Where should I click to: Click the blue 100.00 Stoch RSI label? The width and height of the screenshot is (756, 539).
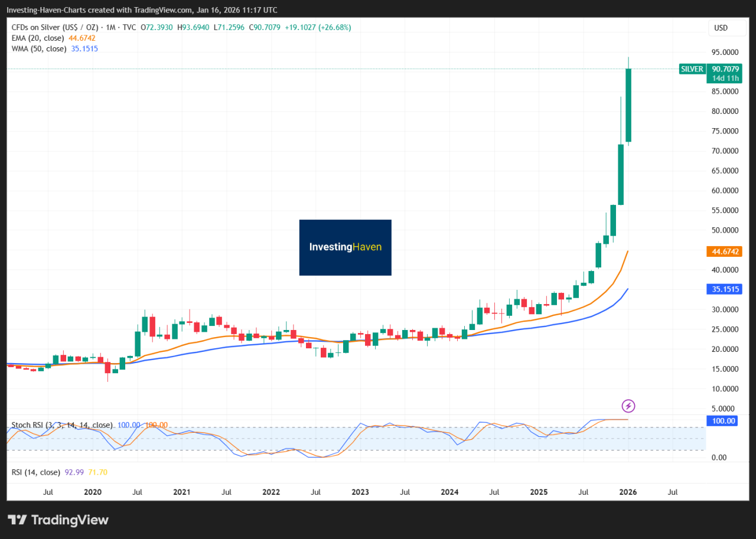722,420
